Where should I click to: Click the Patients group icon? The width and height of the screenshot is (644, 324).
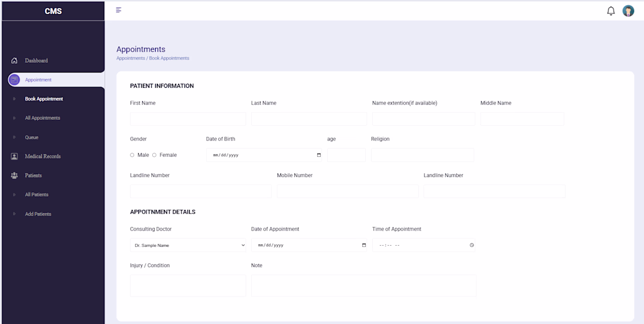15,175
